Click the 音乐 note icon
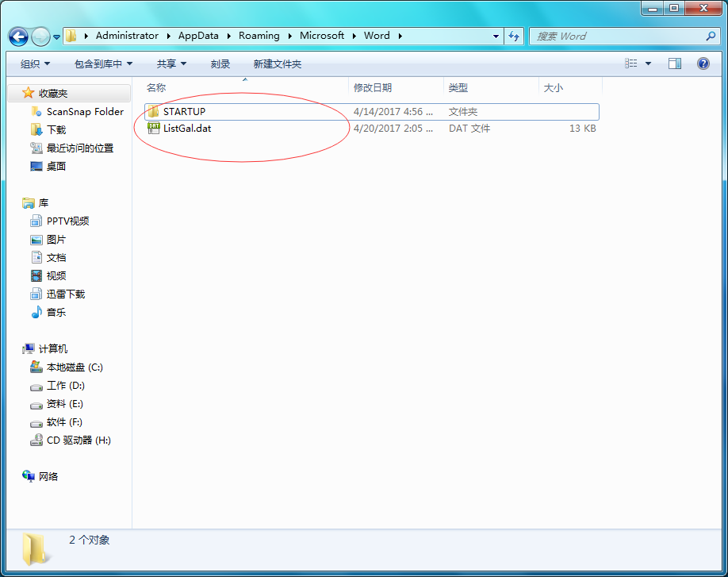The height and width of the screenshot is (577, 728). tap(36, 312)
